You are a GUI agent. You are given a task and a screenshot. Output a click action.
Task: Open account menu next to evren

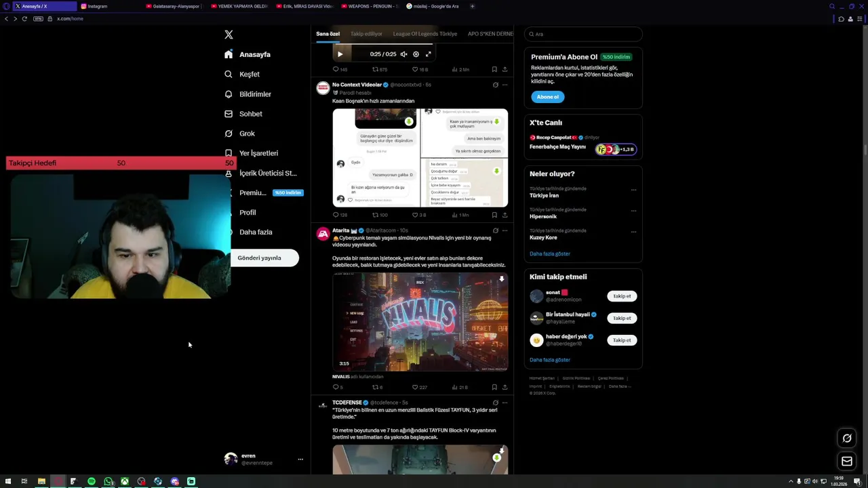pos(300,460)
